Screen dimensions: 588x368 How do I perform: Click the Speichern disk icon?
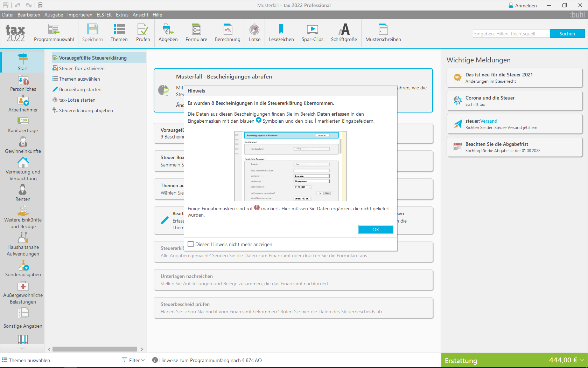(x=92, y=33)
